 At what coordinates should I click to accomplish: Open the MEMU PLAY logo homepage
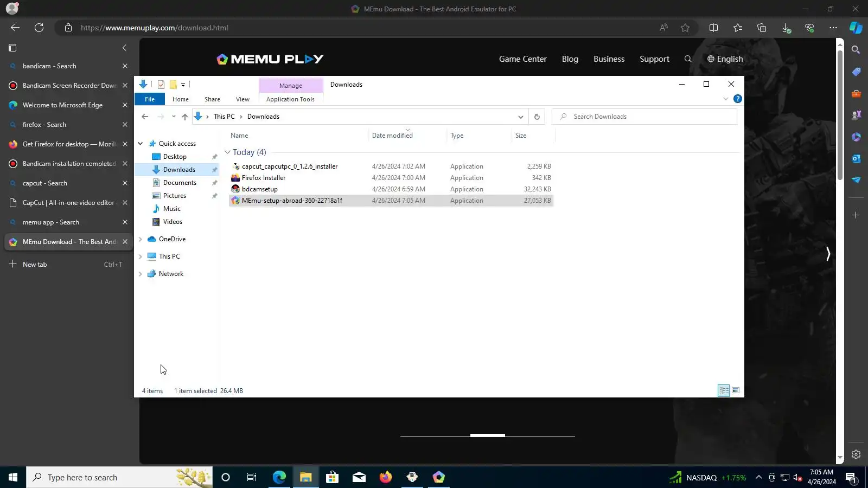click(x=270, y=59)
